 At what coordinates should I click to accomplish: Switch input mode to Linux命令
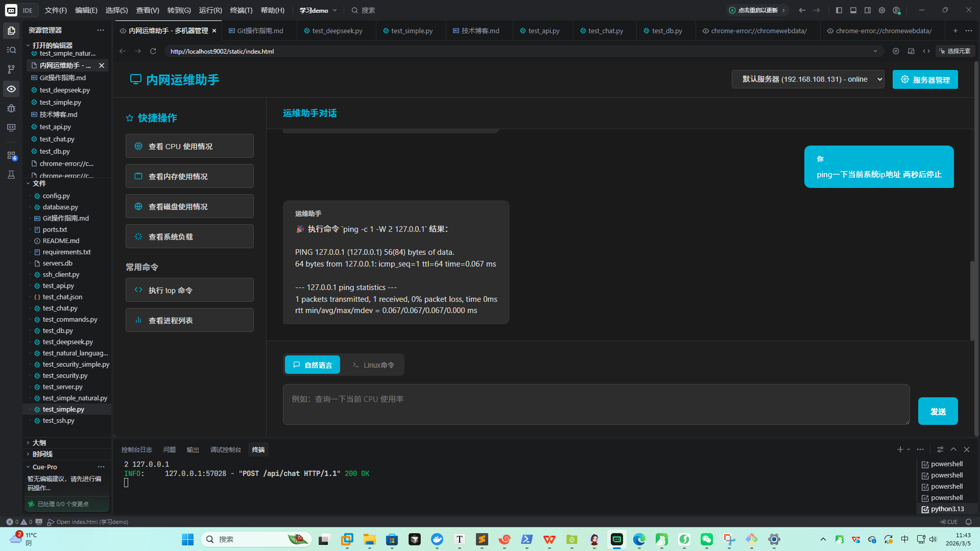click(373, 365)
